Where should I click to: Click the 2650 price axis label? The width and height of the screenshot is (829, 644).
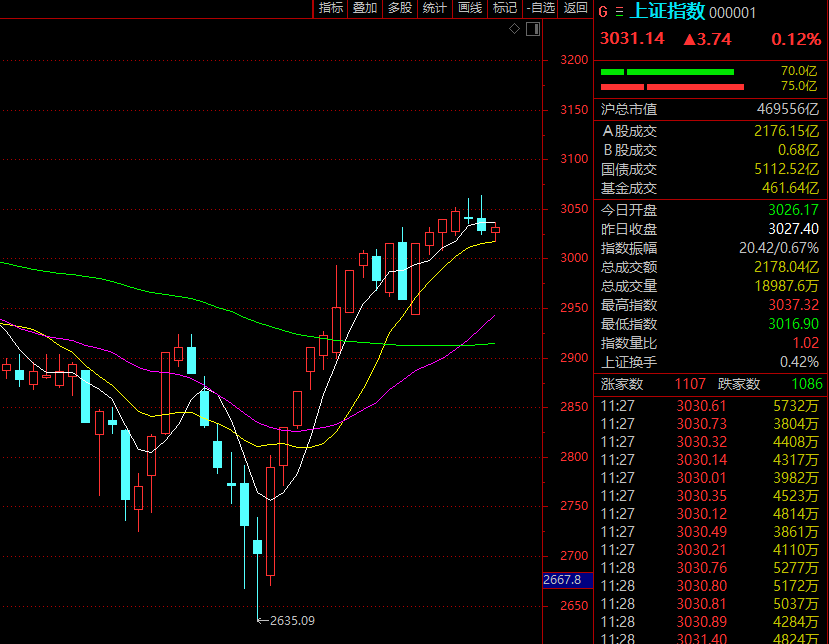point(574,605)
